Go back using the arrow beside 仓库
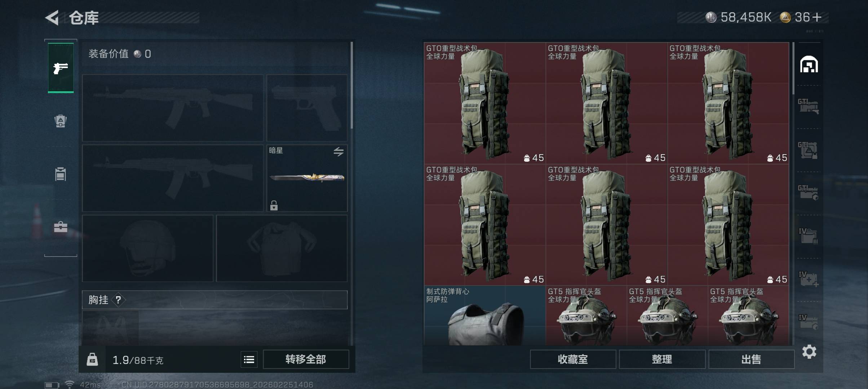 [x=52, y=18]
